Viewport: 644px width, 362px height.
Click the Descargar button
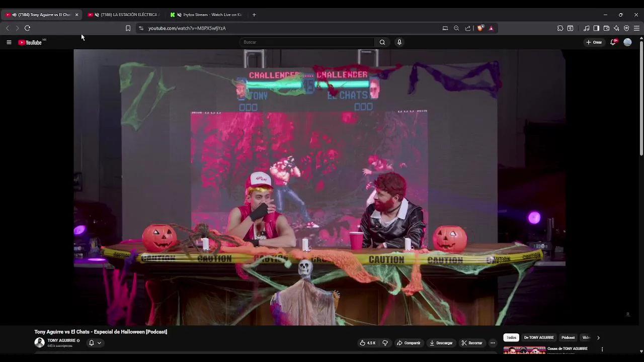[x=441, y=343]
